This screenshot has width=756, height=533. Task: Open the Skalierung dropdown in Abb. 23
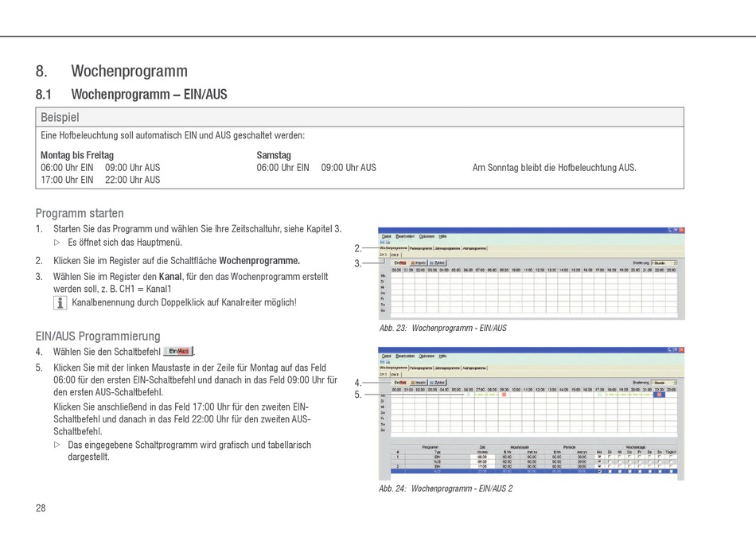(x=664, y=263)
